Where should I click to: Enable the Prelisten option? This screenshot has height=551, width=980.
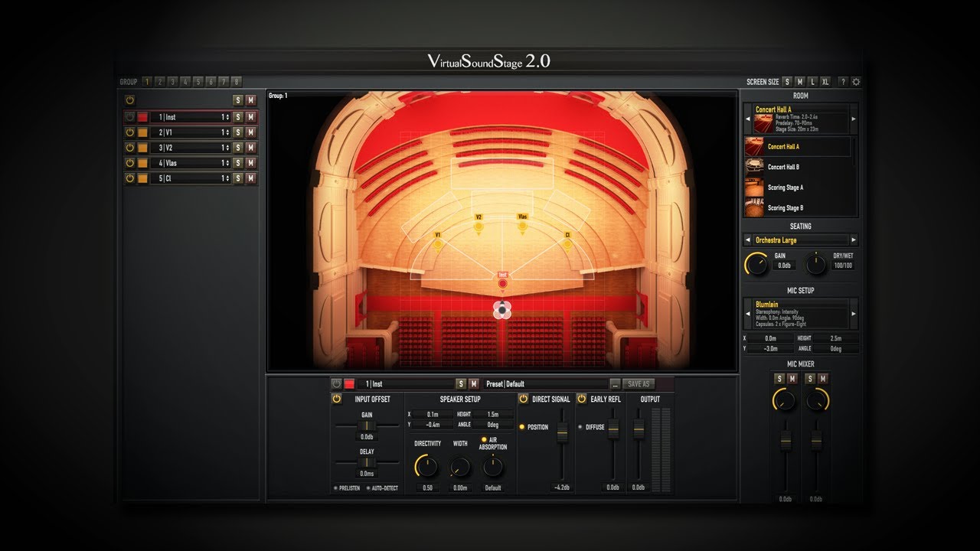[x=335, y=487]
